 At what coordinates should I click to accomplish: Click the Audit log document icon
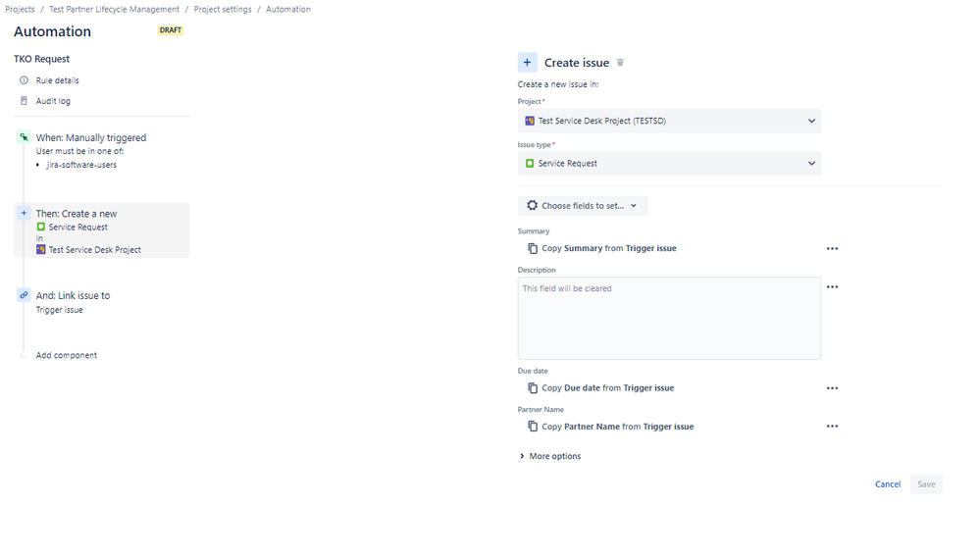tap(24, 101)
